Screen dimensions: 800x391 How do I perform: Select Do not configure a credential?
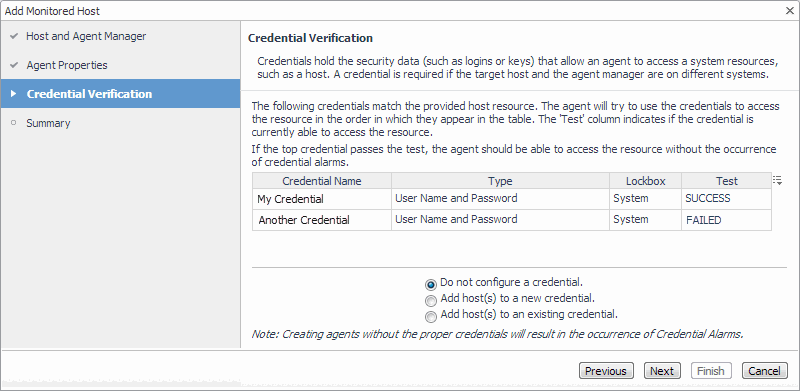click(x=431, y=284)
